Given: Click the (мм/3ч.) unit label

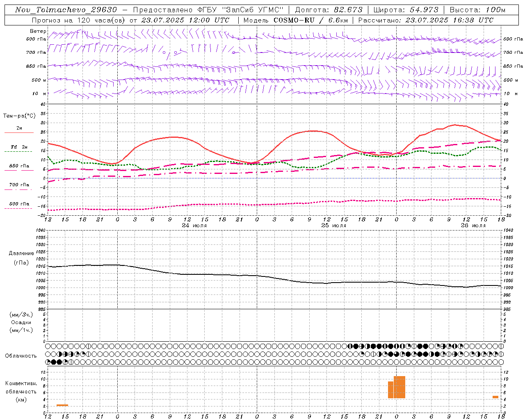Looking at the screenshot, I should tap(21, 315).
